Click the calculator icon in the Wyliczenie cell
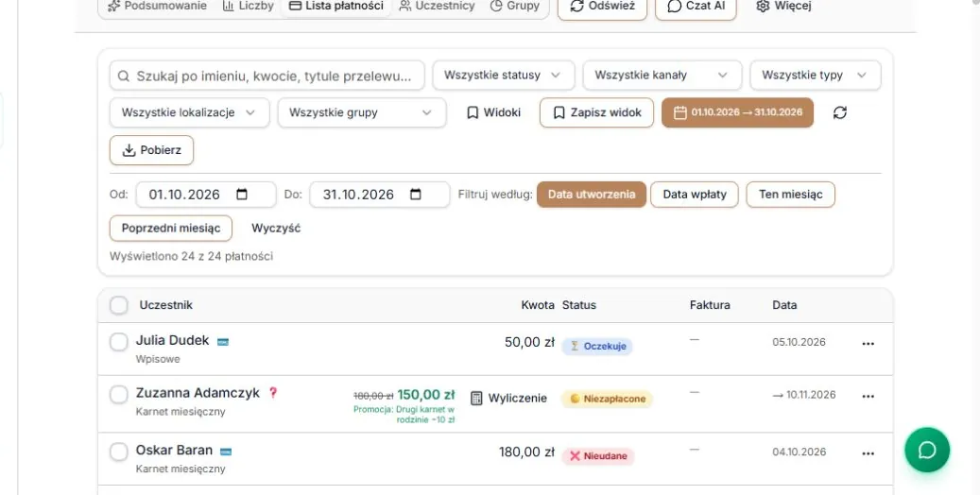This screenshot has height=495, width=980. point(476,398)
